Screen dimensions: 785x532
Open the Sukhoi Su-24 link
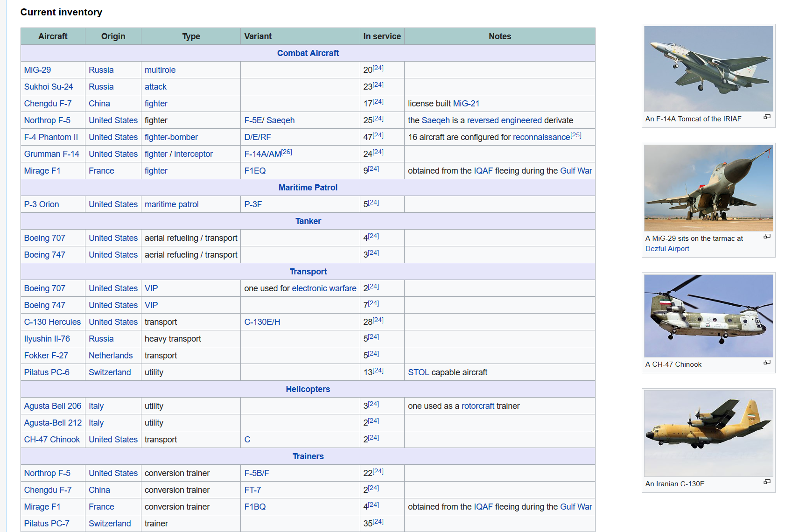click(49, 87)
